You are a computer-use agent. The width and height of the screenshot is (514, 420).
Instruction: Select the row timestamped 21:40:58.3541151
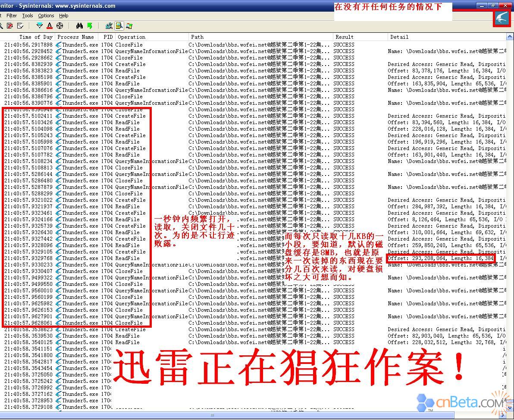(253, 349)
